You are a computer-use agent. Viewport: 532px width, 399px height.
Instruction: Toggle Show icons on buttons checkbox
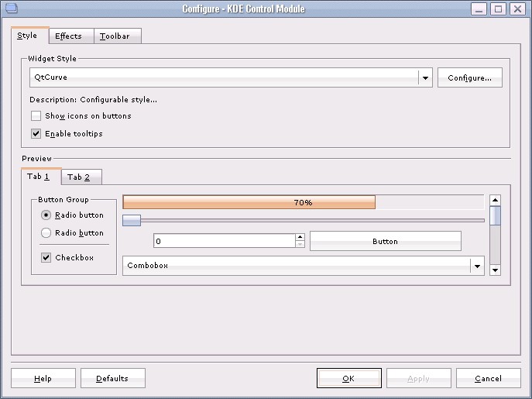(x=36, y=115)
